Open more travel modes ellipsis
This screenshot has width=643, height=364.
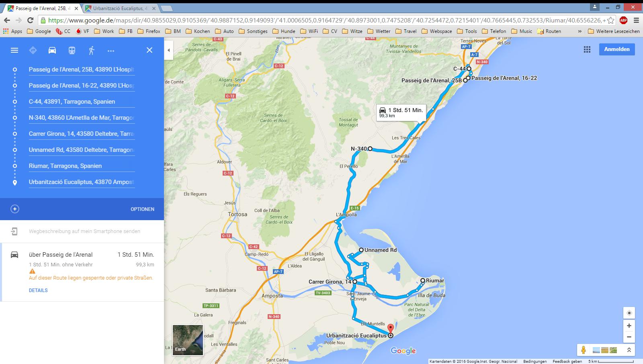(x=111, y=51)
